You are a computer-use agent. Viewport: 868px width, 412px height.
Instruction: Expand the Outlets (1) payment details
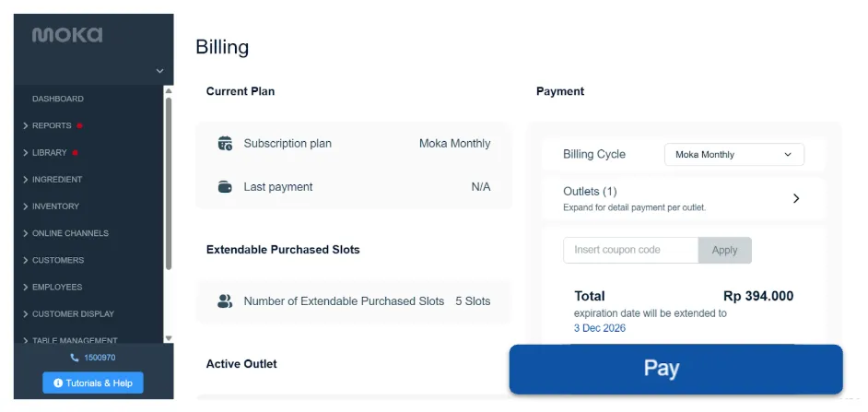pos(683,198)
